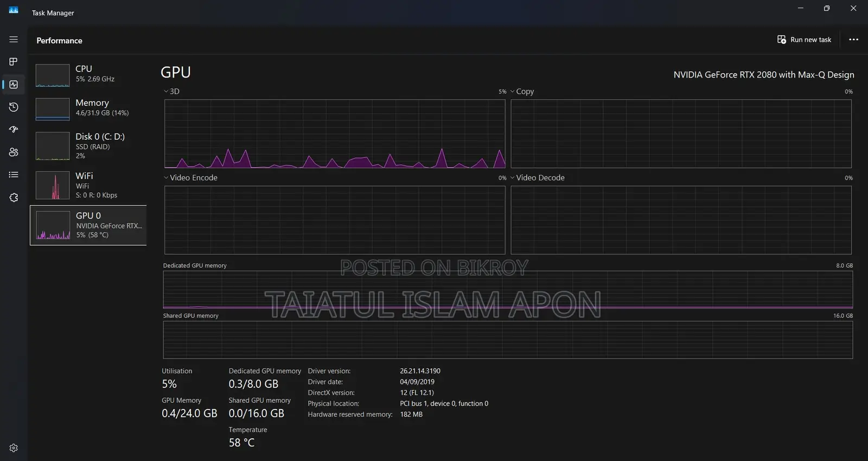Click the Dedicated GPU memory graph
The width and height of the screenshot is (868, 461).
coord(508,290)
